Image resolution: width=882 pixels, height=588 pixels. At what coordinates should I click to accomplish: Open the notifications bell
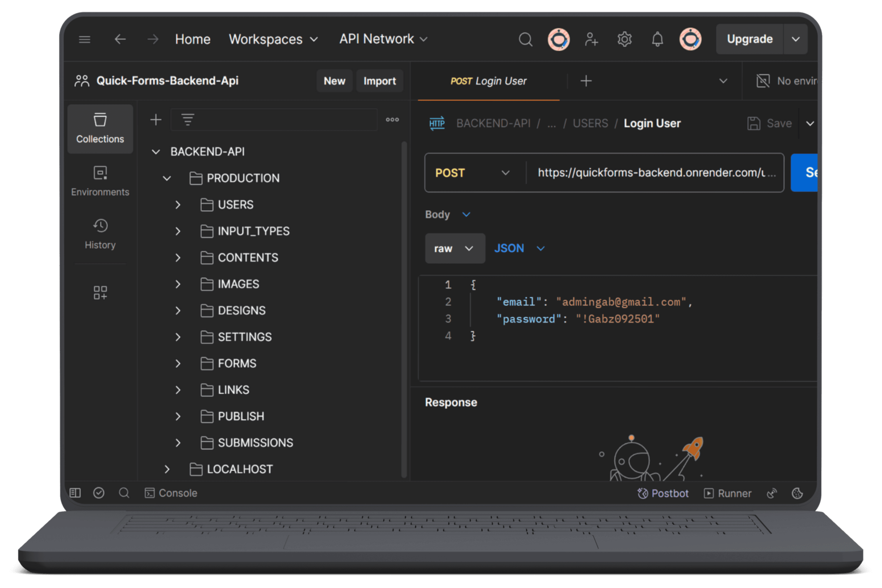[657, 39]
